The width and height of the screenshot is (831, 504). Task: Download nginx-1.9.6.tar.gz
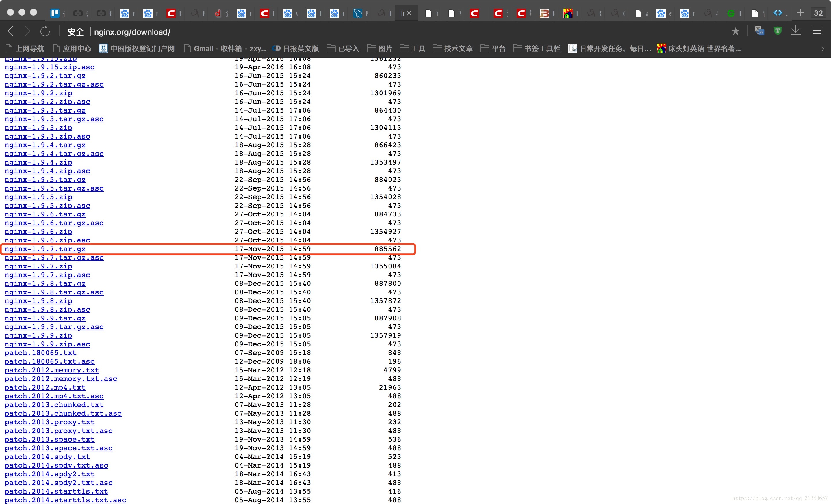coord(45,214)
